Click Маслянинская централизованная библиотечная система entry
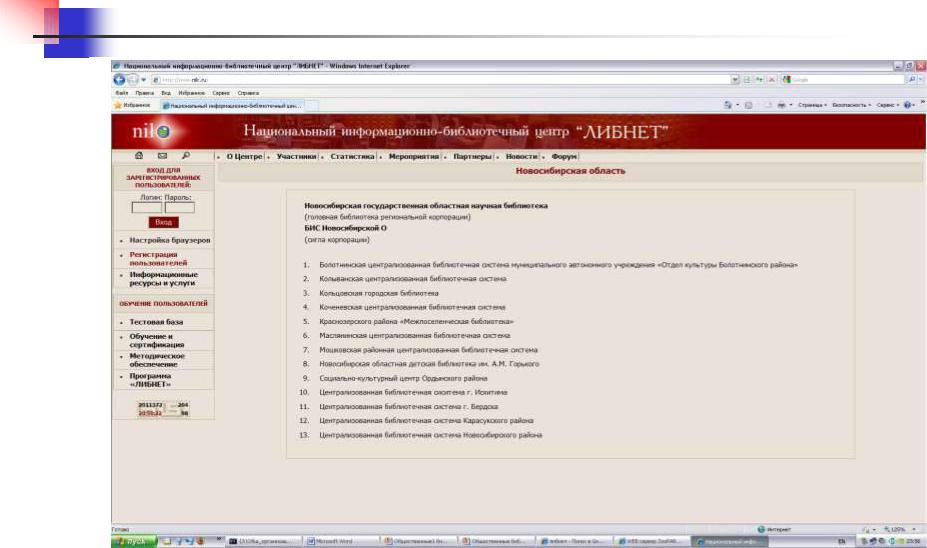This screenshot has width=927, height=548. pyautogui.click(x=414, y=335)
